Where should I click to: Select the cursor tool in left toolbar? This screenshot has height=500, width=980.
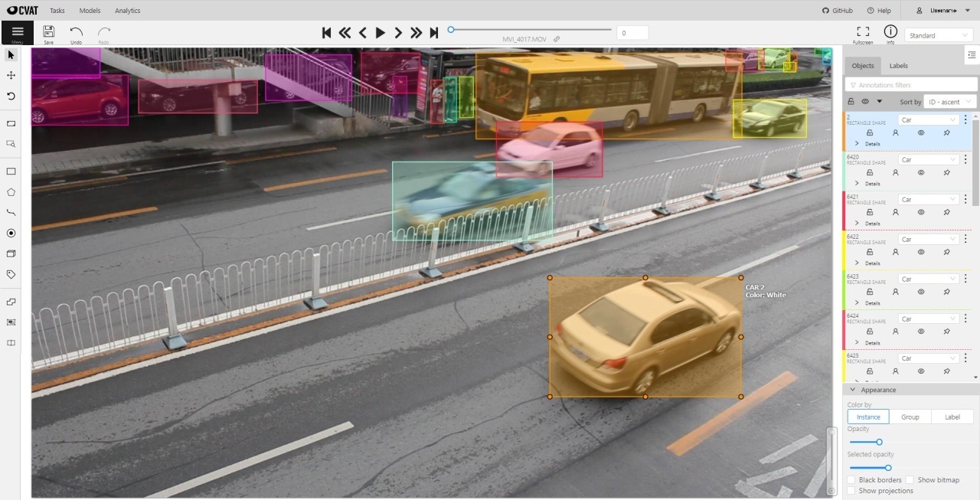(x=11, y=55)
